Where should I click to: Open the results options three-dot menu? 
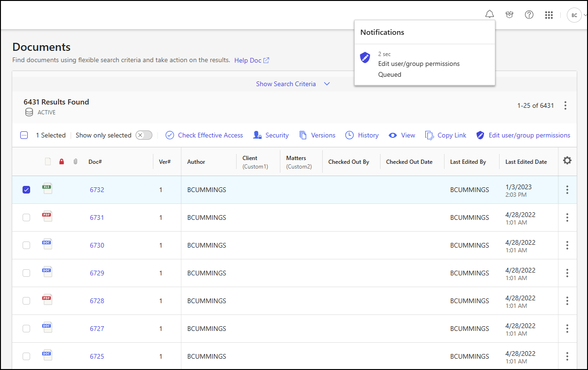[565, 105]
